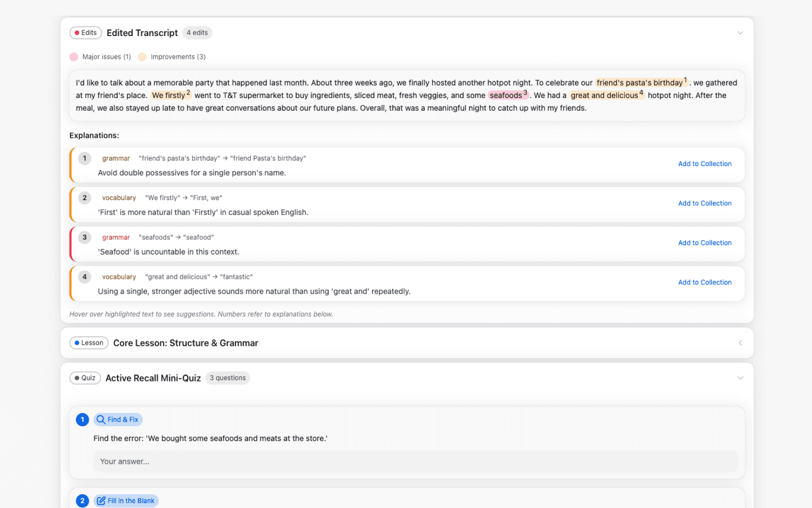Add the "seafoods" explanation to Collection
Image resolution: width=812 pixels, height=508 pixels.
point(705,243)
